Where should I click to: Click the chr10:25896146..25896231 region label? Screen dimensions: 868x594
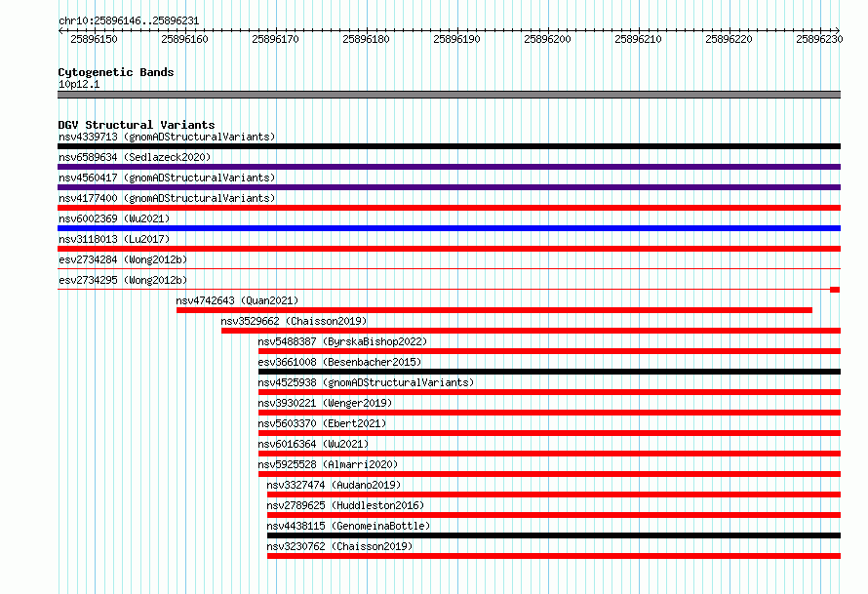[129, 20]
